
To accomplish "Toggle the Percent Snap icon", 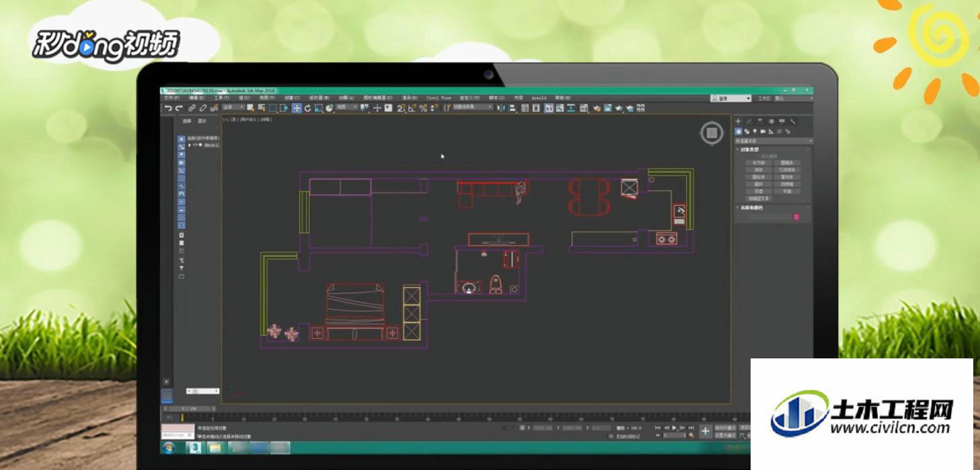I will [x=423, y=108].
